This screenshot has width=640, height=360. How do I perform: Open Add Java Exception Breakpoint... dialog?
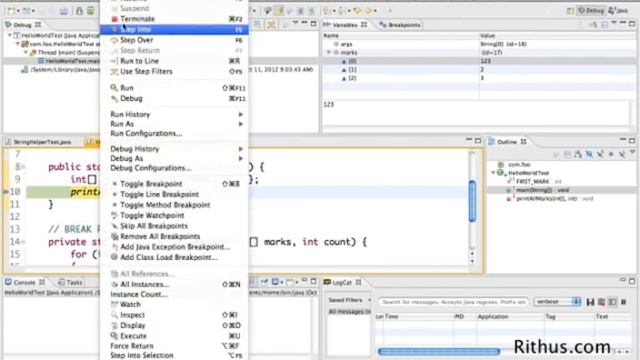(174, 247)
